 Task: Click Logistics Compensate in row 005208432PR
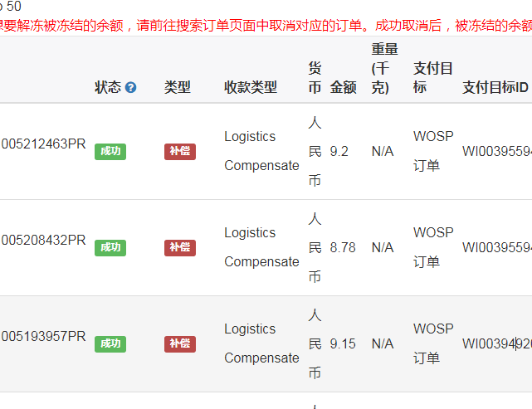261,247
